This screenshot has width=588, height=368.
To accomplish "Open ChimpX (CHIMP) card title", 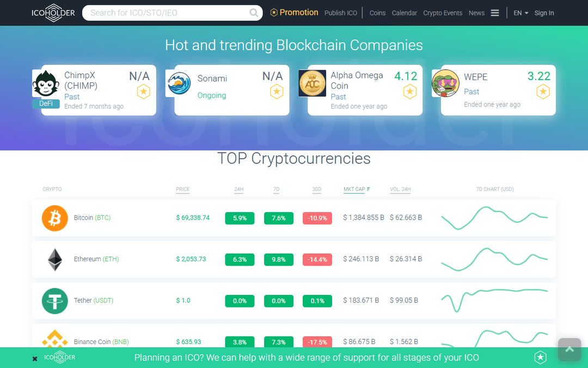I will [x=81, y=80].
